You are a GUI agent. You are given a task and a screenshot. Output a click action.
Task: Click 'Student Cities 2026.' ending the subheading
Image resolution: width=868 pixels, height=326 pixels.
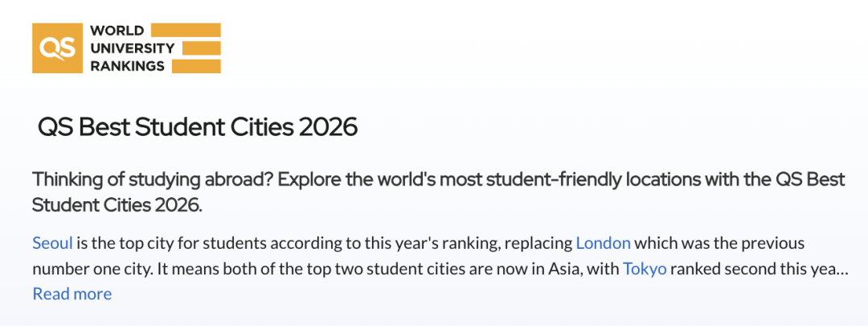(x=117, y=206)
